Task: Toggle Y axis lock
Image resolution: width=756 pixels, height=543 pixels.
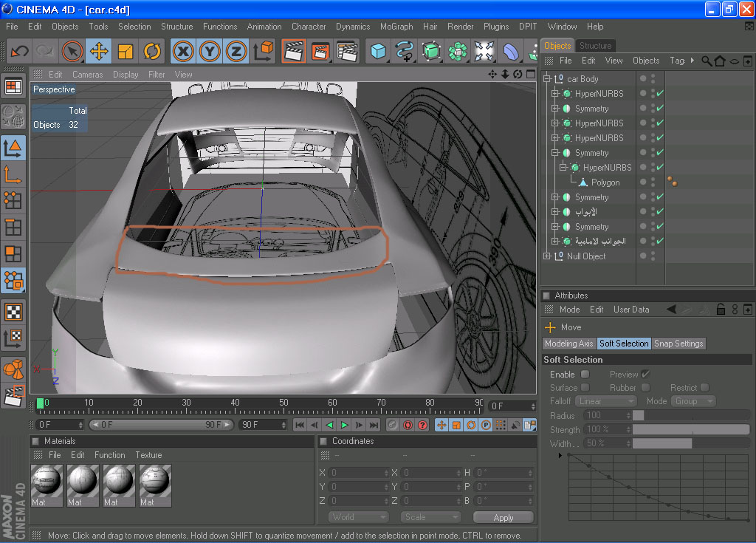Action: pyautogui.click(x=210, y=51)
